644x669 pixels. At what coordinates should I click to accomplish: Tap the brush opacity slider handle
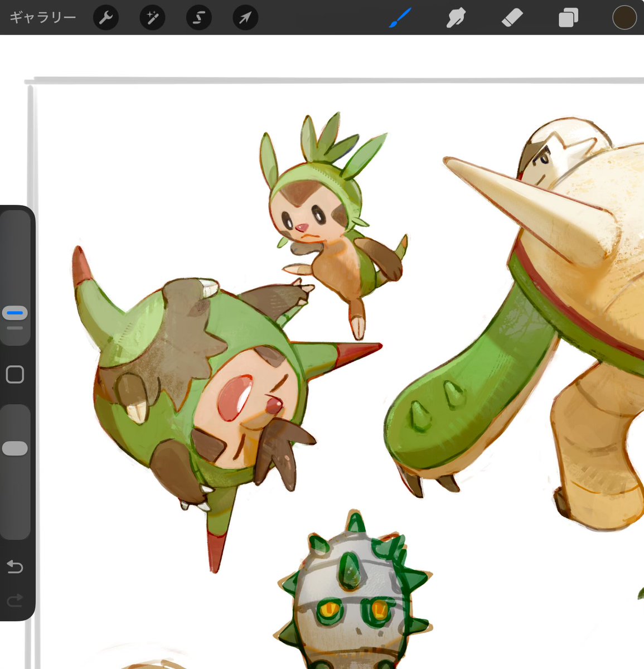point(15,448)
